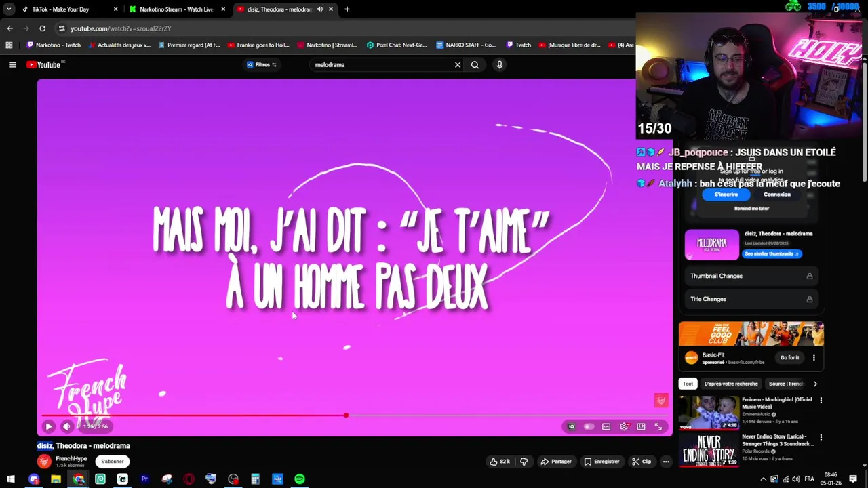The height and width of the screenshot is (488, 868).
Task: Open the Chrome apps grid shortcut
Action: pos(9,45)
